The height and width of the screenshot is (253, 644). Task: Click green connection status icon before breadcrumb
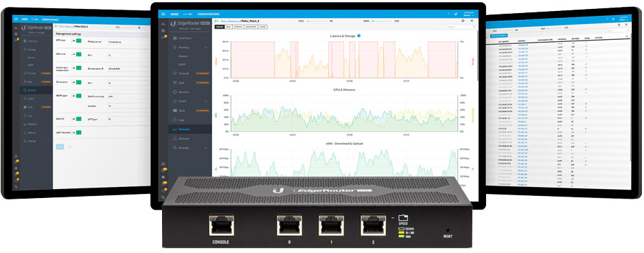click(x=216, y=21)
